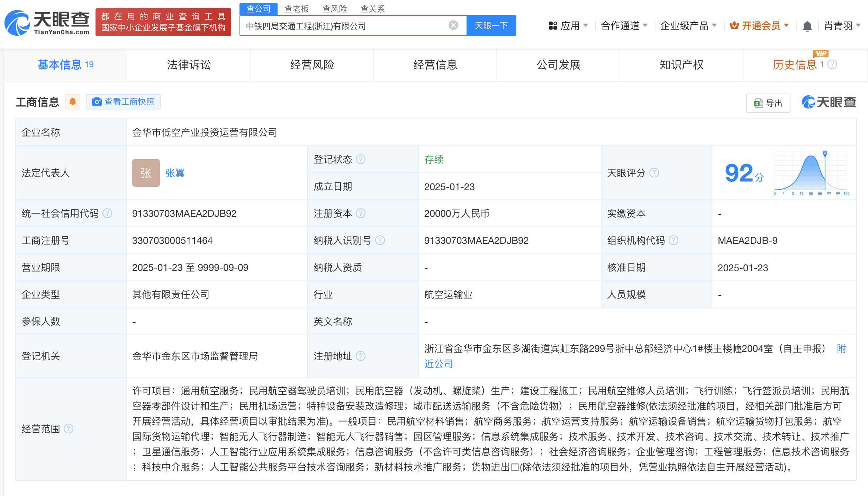Screen dimensions: 868x496
Task: Click orange alert bell beside 工商信息
Action: pyautogui.click(x=73, y=102)
